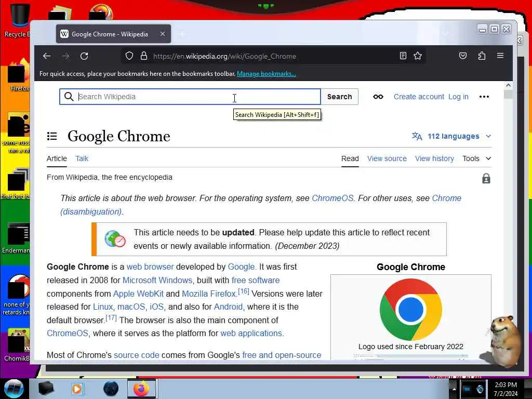Image resolution: width=532 pixels, height=399 pixels.
Task: Open the Talk tab
Action: (x=82, y=158)
